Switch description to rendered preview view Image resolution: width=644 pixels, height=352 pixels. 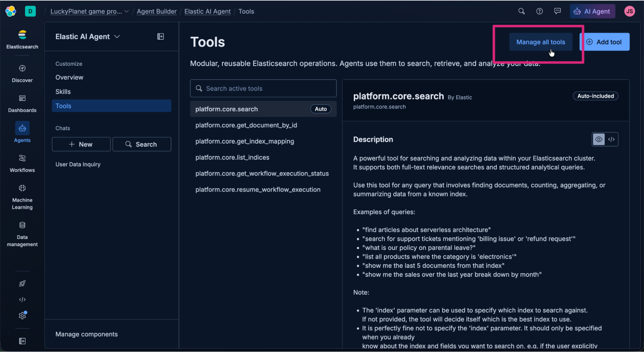coord(599,139)
